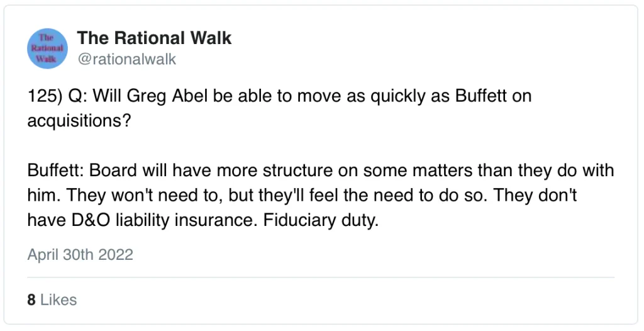Open The Rational Walk display name

154,38
